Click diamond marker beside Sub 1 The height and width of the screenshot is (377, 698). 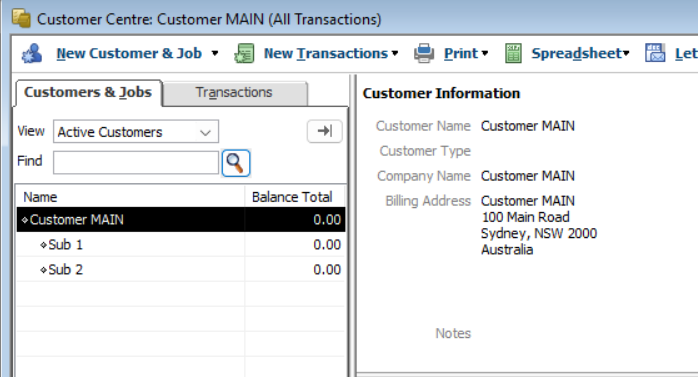(43, 245)
